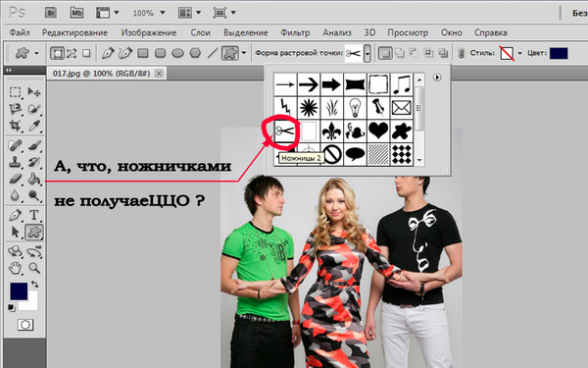
Task: Select the Crop tool
Action: [x=15, y=126]
